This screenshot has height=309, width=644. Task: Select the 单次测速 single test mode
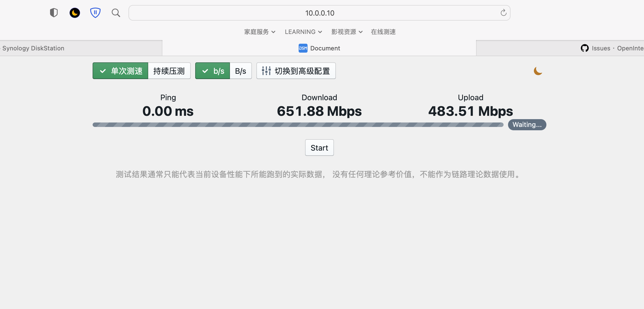pyautogui.click(x=120, y=71)
